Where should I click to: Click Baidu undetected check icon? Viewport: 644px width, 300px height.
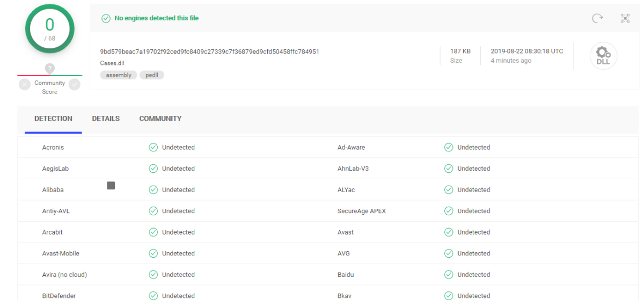pos(449,275)
